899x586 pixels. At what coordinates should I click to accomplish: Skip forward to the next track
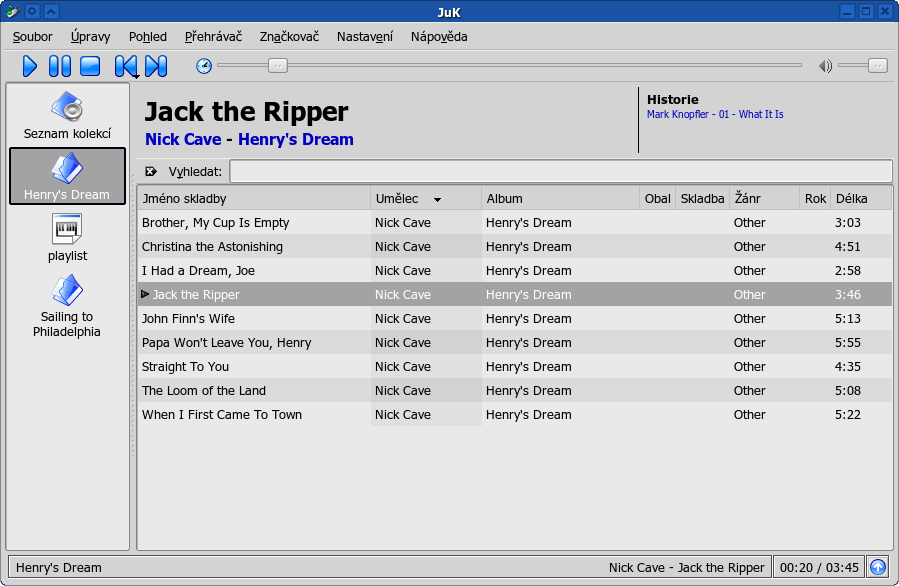[156, 66]
